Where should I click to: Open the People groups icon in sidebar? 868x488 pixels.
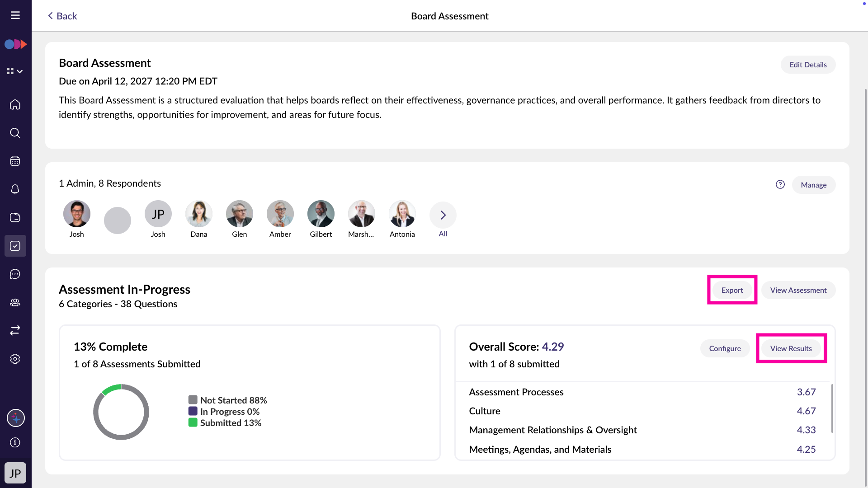[x=15, y=302]
